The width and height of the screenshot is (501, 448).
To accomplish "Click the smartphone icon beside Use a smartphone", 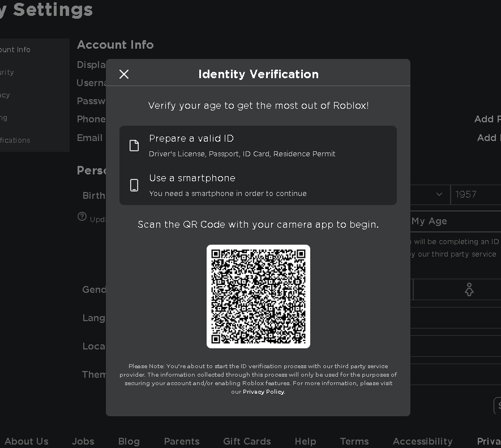I will pyautogui.click(x=134, y=185).
